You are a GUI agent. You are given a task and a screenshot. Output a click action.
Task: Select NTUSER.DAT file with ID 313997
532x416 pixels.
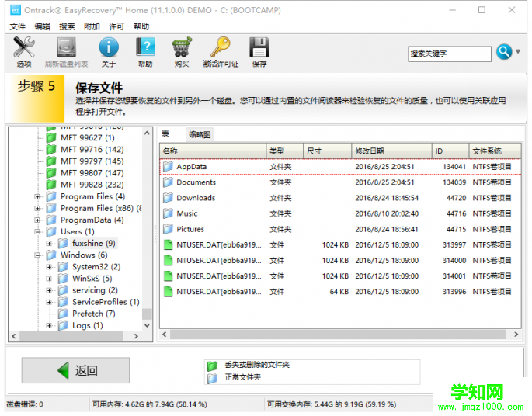(340, 244)
